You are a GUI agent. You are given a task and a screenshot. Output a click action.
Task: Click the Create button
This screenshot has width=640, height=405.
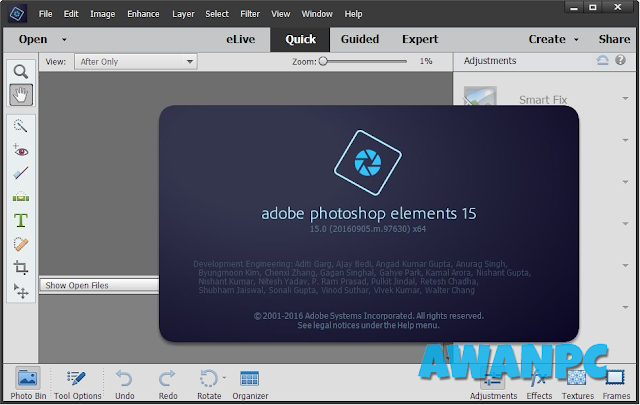pos(547,39)
